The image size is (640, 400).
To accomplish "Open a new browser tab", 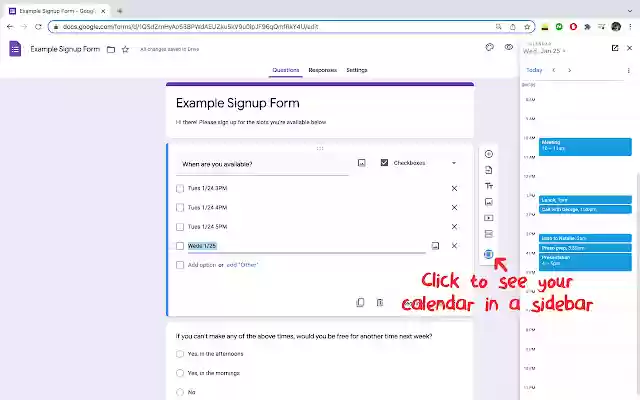I will pyautogui.click(x=120, y=11).
